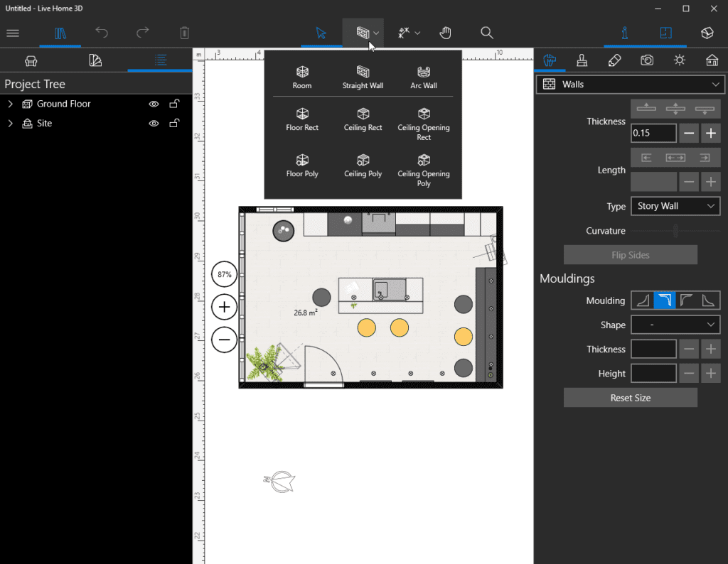Screen dimensions: 728x564
Task: Open the Furniture library tab
Action: pos(31,61)
